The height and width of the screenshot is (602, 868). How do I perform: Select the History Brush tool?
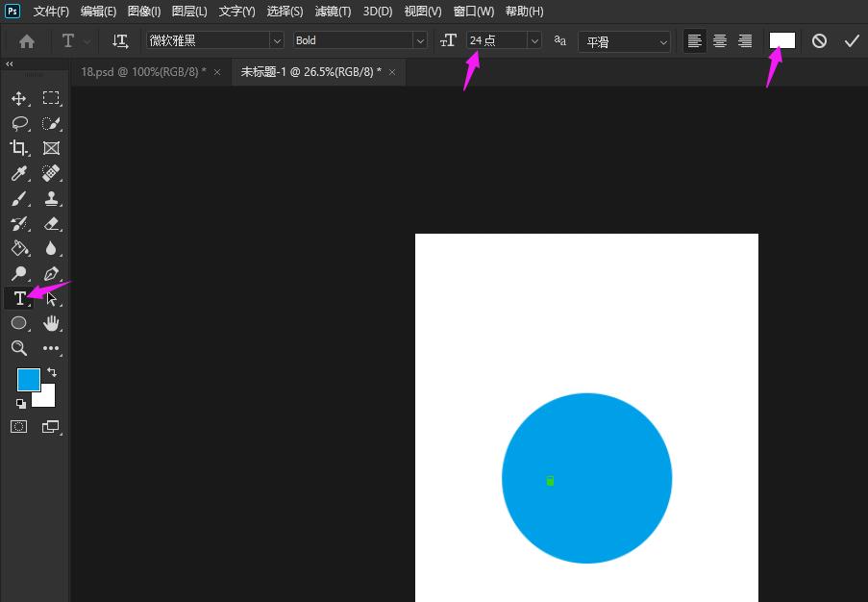19,223
